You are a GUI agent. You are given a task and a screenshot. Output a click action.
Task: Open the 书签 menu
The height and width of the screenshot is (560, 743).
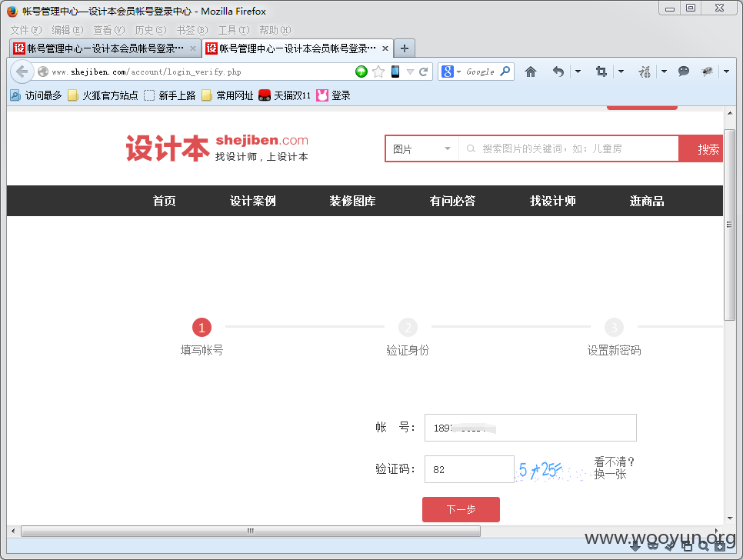coord(192,30)
